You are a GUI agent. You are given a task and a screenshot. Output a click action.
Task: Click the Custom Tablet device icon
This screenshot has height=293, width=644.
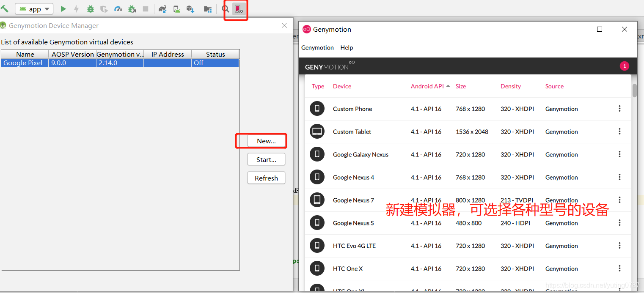coord(317,131)
